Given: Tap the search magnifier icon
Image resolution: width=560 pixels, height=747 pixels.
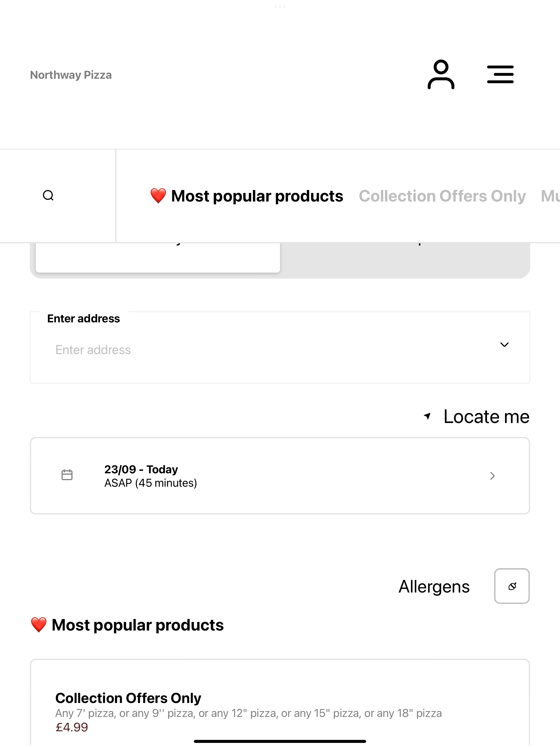Looking at the screenshot, I should pyautogui.click(x=48, y=195).
